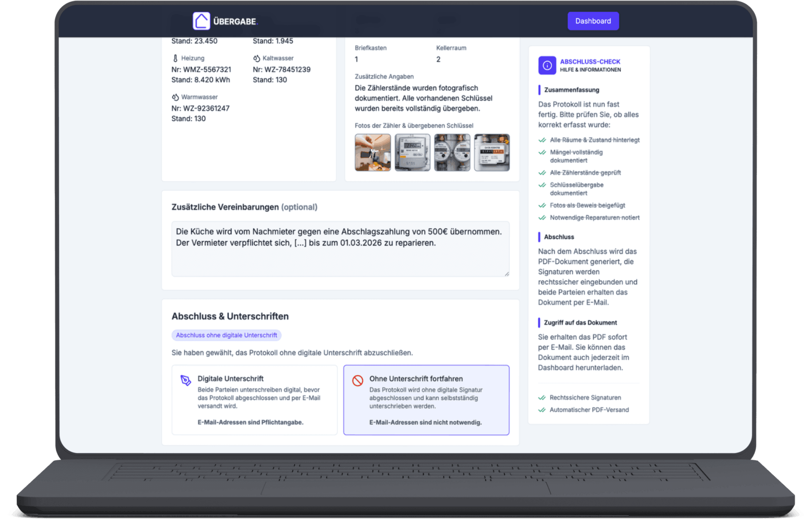Click the ÜBERGABE house logo
This screenshot has width=812, height=520.
[202, 21]
